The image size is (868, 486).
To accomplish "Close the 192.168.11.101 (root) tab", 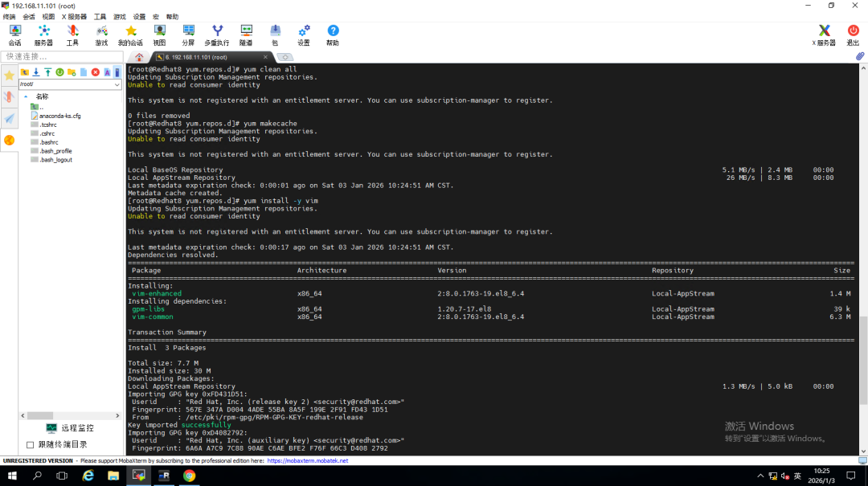I will coord(266,57).
